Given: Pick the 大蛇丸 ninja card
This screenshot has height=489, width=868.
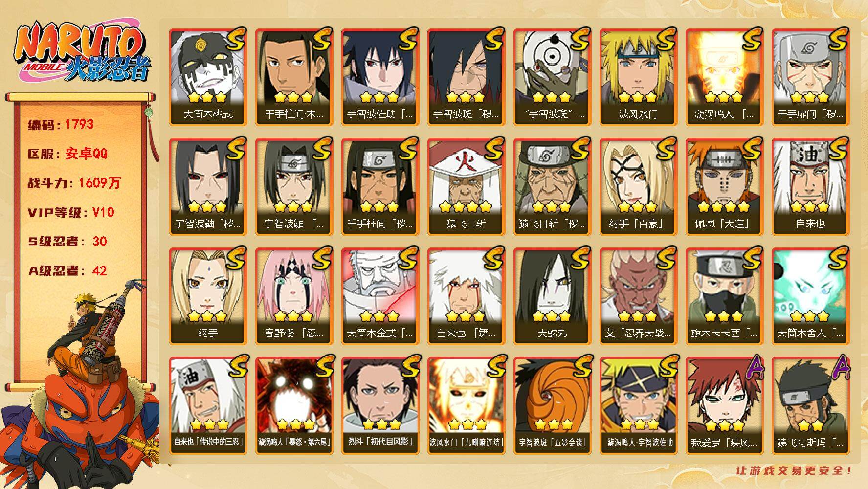Looking at the screenshot, I should (x=552, y=296).
